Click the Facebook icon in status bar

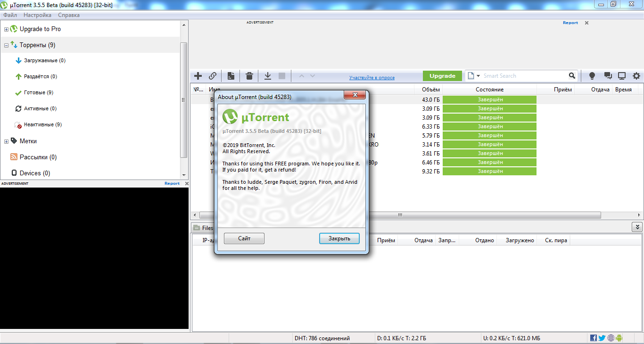[x=594, y=338]
